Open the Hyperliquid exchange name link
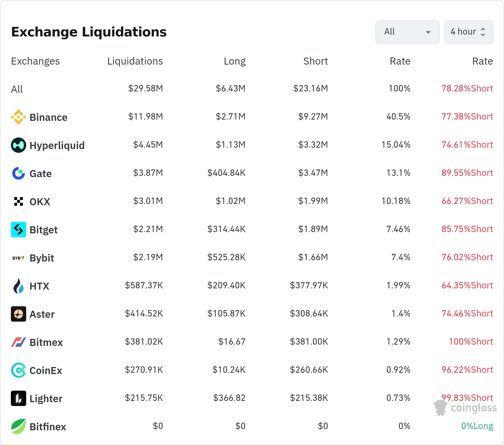 57,145
